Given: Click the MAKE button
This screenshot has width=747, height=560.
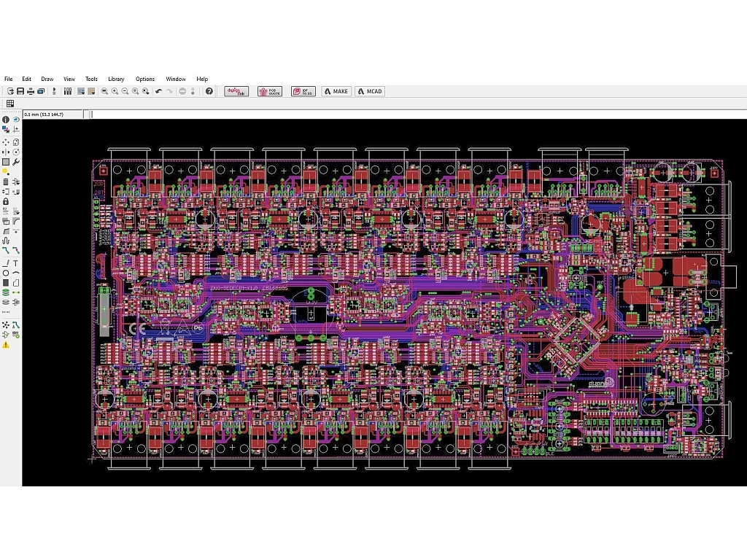Looking at the screenshot, I should (x=336, y=91).
